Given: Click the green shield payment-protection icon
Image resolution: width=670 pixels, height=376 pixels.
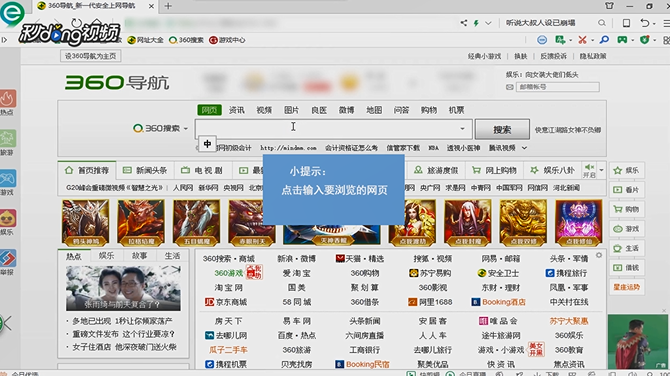Looking at the screenshot, I should [644, 40].
